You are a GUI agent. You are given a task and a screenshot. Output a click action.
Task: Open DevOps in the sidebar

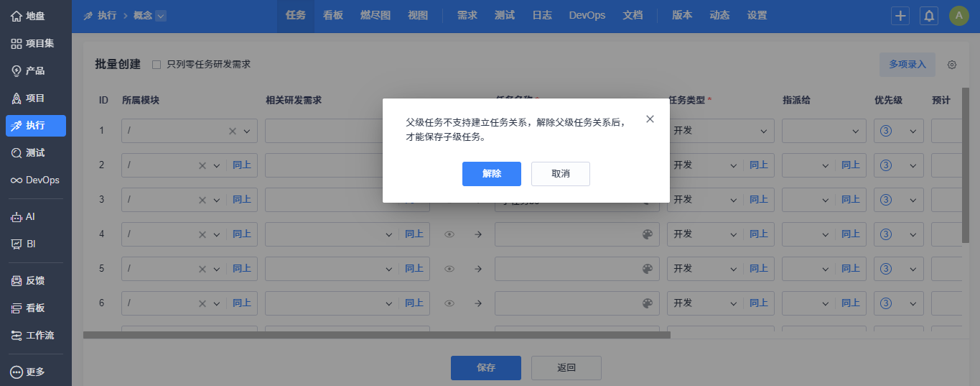tap(36, 180)
